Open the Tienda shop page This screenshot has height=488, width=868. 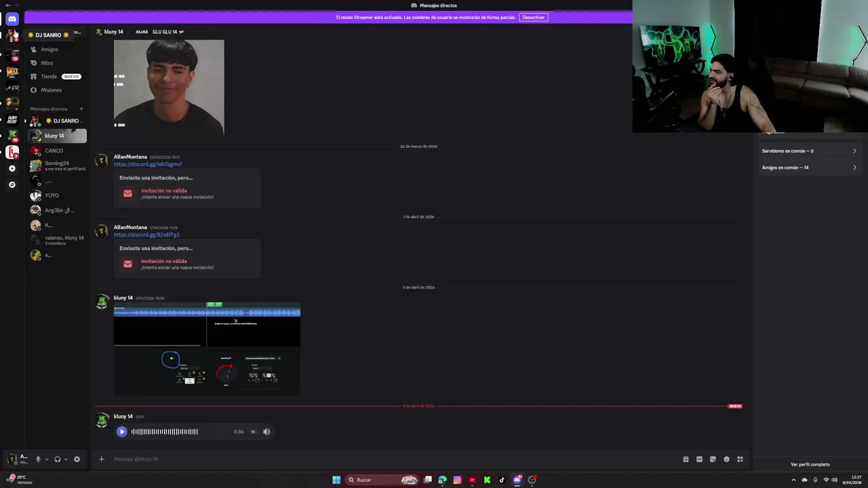tap(57, 77)
